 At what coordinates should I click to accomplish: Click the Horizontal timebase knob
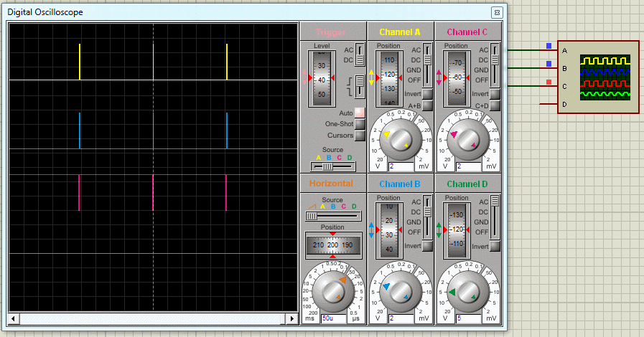click(333, 293)
